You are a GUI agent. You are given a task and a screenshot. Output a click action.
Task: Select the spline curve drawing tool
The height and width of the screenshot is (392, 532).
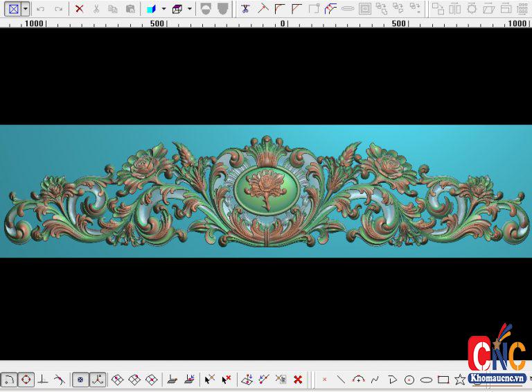pyautogui.click(x=375, y=380)
